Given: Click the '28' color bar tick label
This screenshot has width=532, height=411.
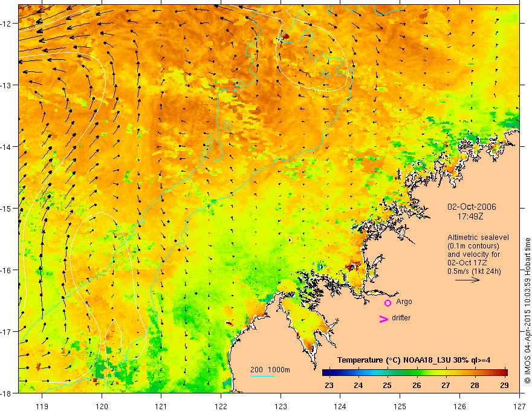Looking at the screenshot, I should (475, 385).
